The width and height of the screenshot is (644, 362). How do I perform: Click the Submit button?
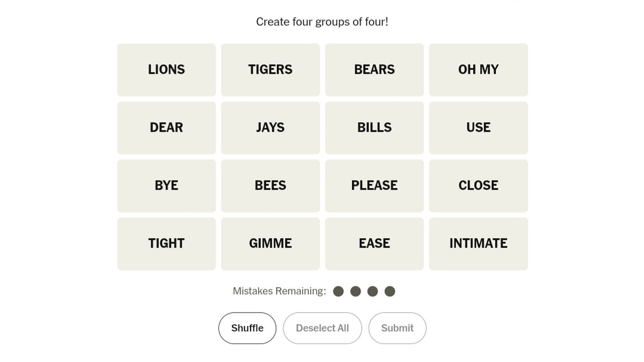tap(397, 328)
